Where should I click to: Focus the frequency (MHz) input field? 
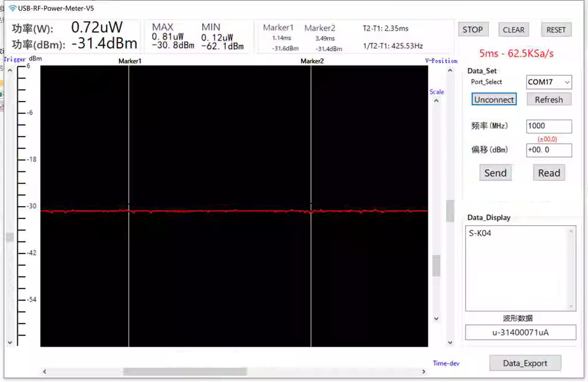(548, 126)
